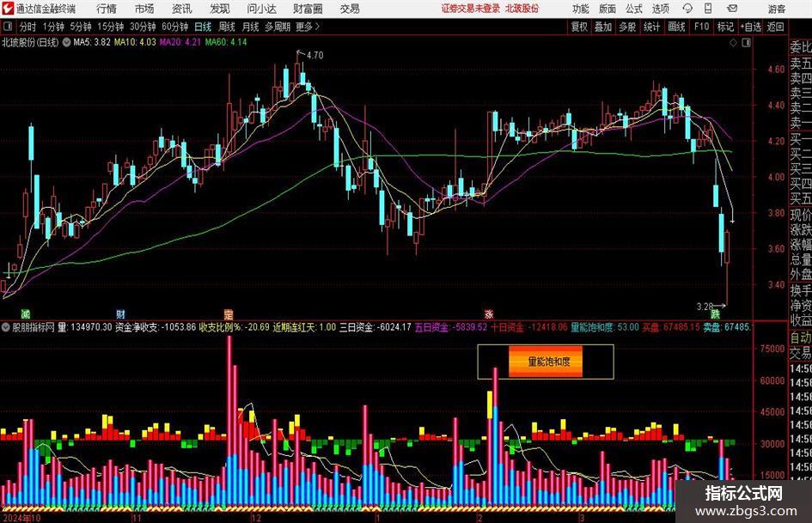Switch to 30分钟 period
The width and height of the screenshot is (812, 523).
coord(143,27)
